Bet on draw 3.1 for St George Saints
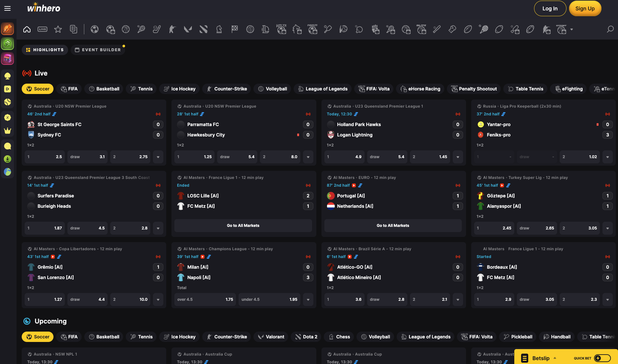 [x=87, y=157]
